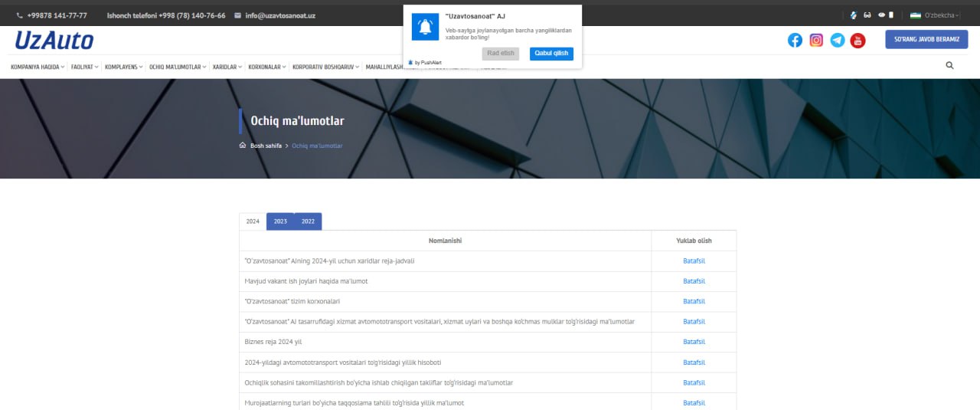Open Batafsil for 2024-yildagi avtomototransport yillik hisoboti
The image size is (980, 410).
tap(694, 362)
